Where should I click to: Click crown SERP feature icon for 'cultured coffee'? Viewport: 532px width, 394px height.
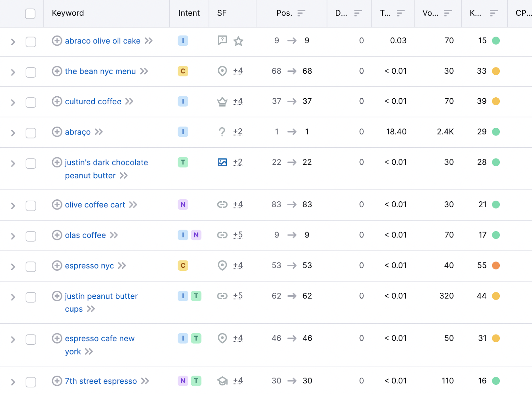click(222, 101)
